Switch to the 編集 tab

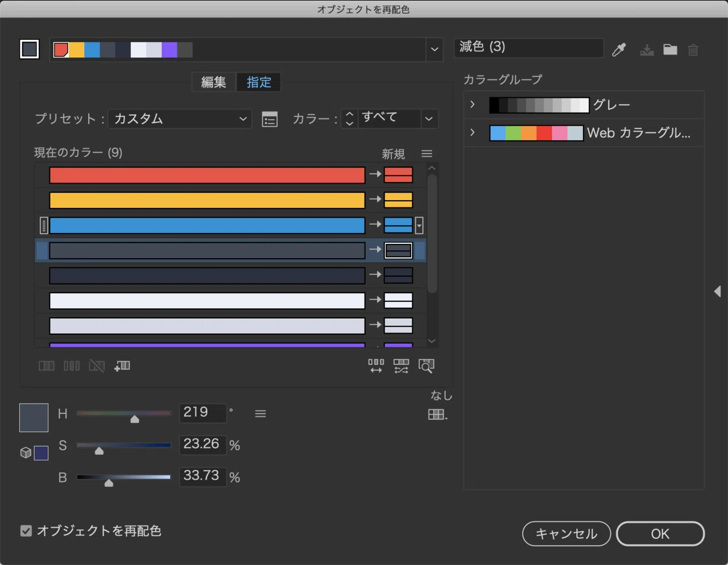point(214,82)
